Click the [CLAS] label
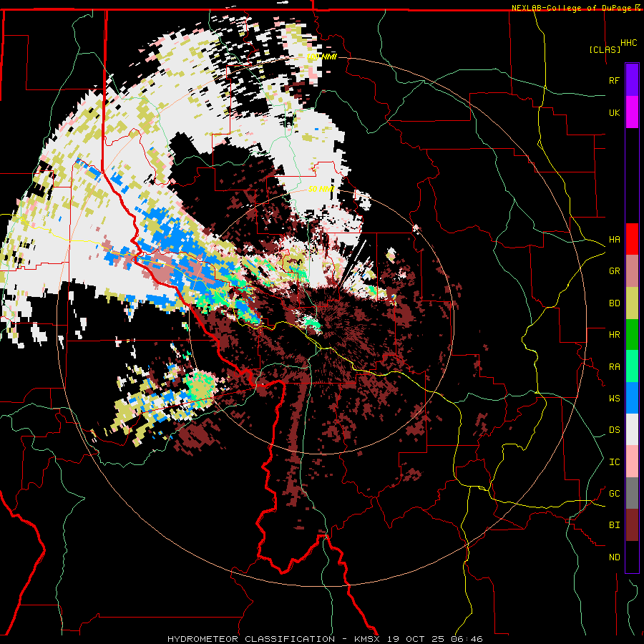 (605, 49)
